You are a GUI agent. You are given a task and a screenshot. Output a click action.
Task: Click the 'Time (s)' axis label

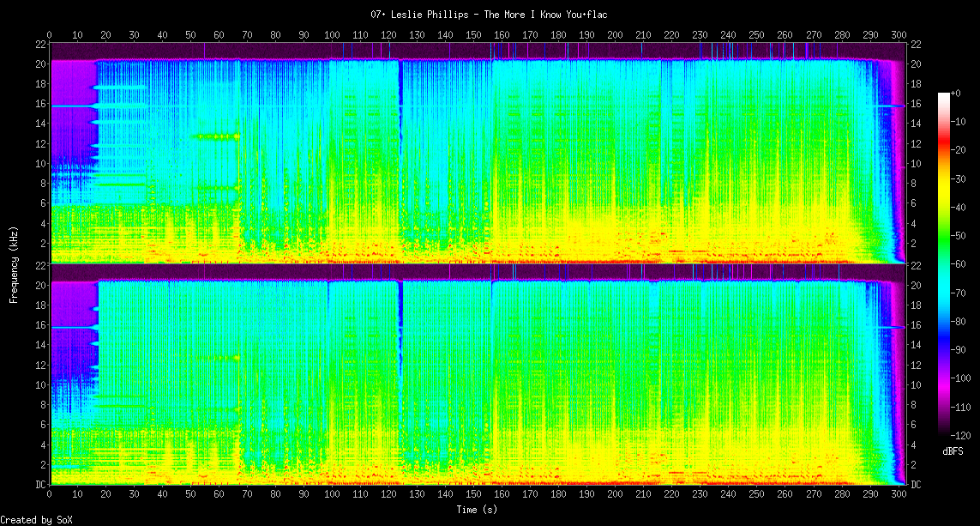coord(477,510)
